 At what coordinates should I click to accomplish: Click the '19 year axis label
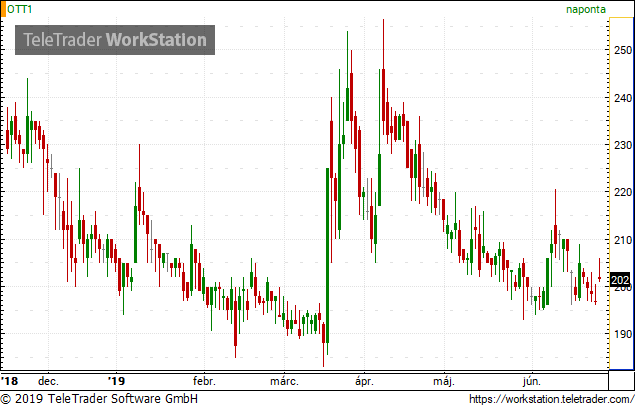point(116,381)
